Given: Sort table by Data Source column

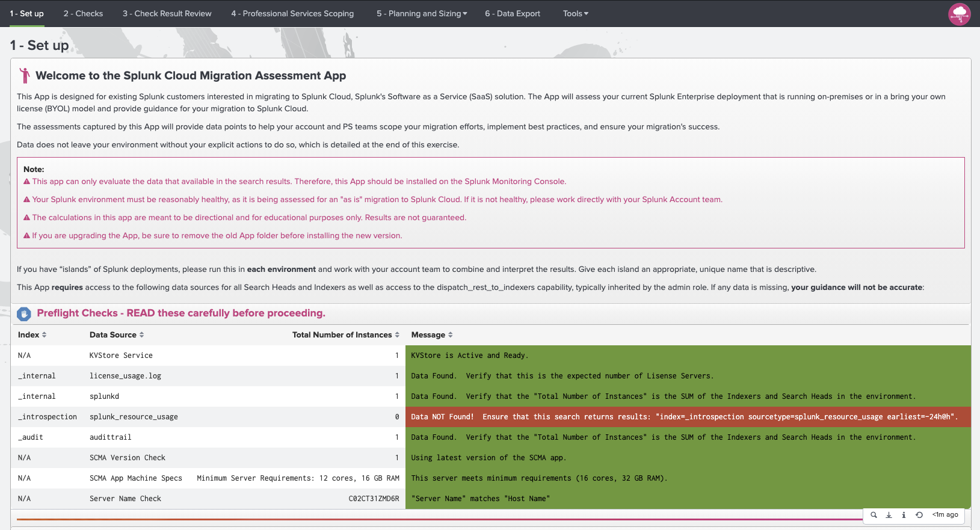Looking at the screenshot, I should [117, 335].
